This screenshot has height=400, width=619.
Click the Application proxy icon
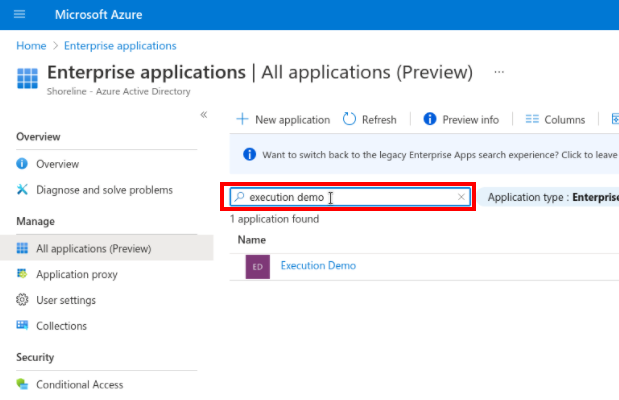pos(22,273)
